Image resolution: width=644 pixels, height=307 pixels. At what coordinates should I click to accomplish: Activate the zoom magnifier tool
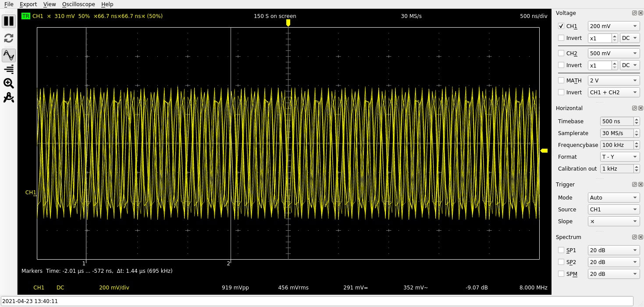click(x=9, y=83)
